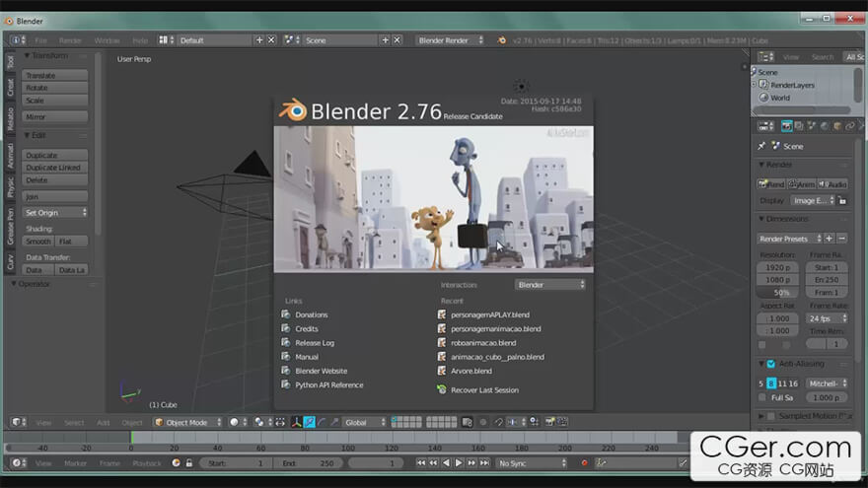Toggle the 3D manipulator widget icon
Viewport: 868px width, 488px height.
click(296, 422)
